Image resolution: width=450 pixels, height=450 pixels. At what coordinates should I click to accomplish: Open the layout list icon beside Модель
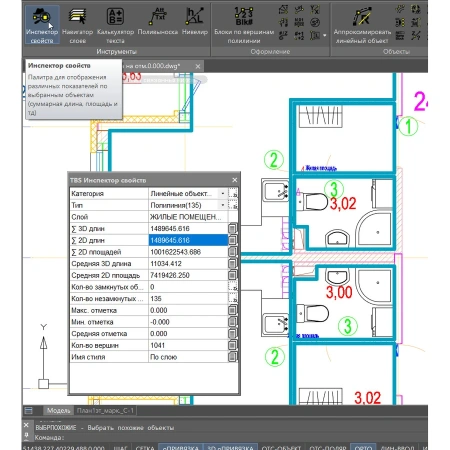pos(29,410)
